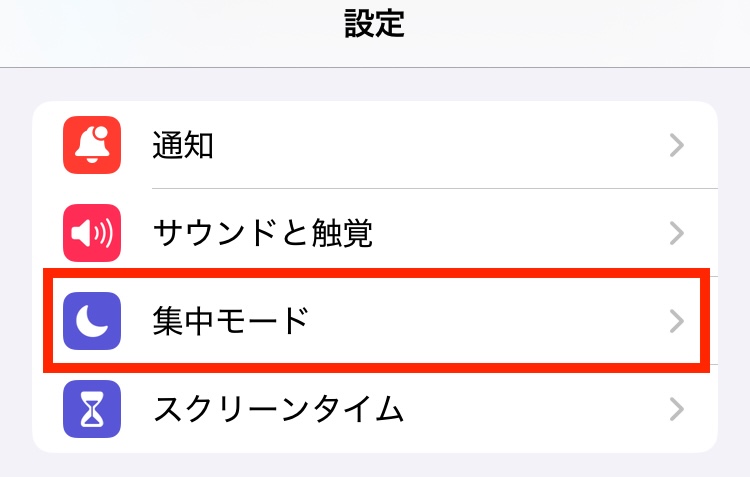Viewport: 750px width, 477px height.
Task: Click the gray background below the settings list
Action: pos(375,465)
